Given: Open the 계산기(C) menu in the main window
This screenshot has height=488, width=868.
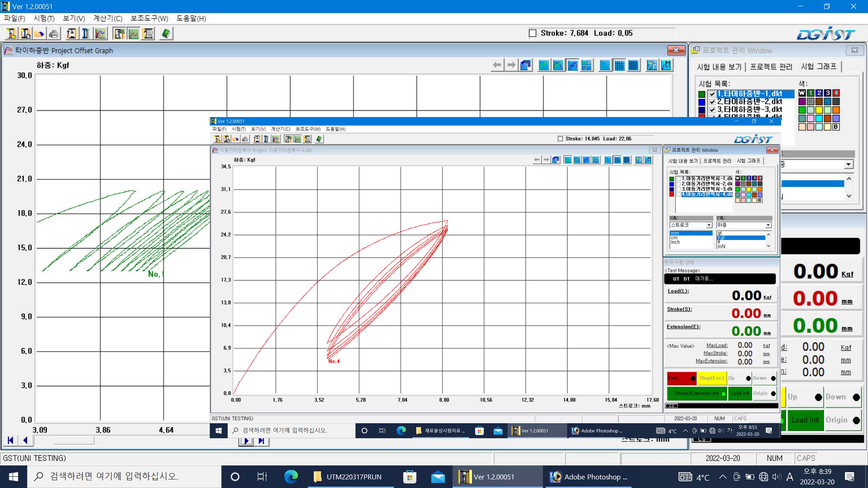Looking at the screenshot, I should click(108, 19).
